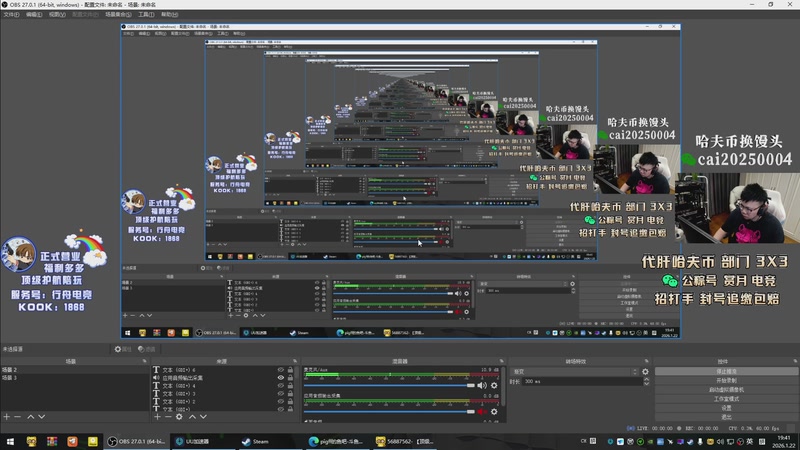Click the 停止推流 button
The image size is (800, 450).
coord(726,371)
